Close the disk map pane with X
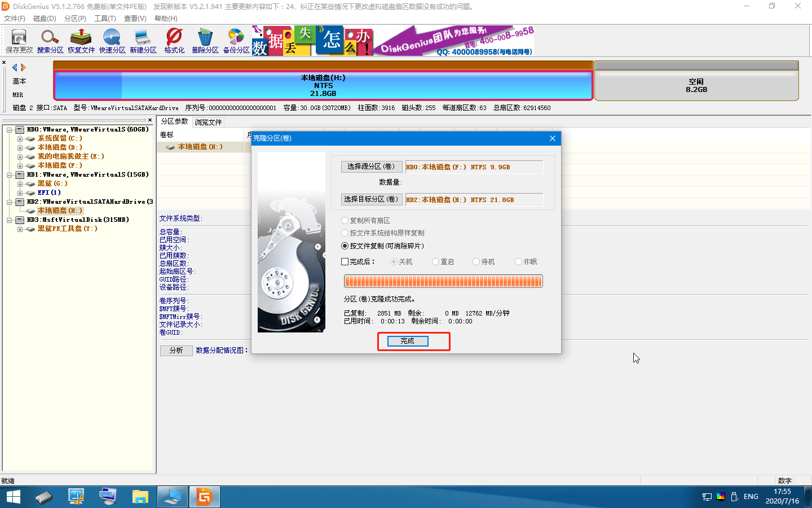812x508 pixels. (4, 63)
